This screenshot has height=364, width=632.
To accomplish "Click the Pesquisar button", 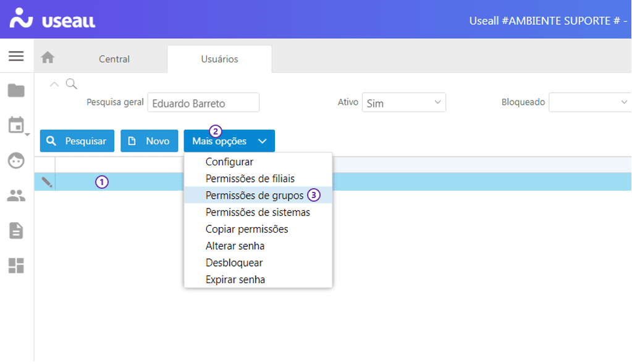I will 77,141.
